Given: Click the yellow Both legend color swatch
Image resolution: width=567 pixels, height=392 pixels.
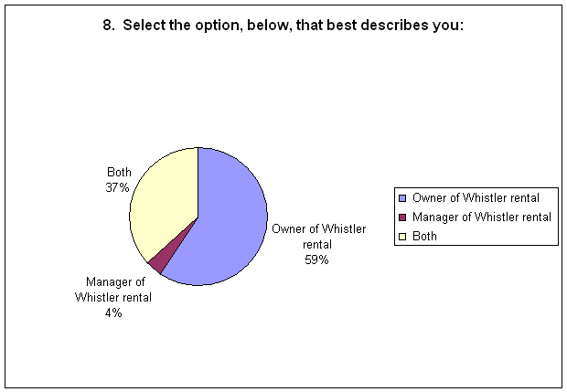Looking at the screenshot, I should (402, 237).
